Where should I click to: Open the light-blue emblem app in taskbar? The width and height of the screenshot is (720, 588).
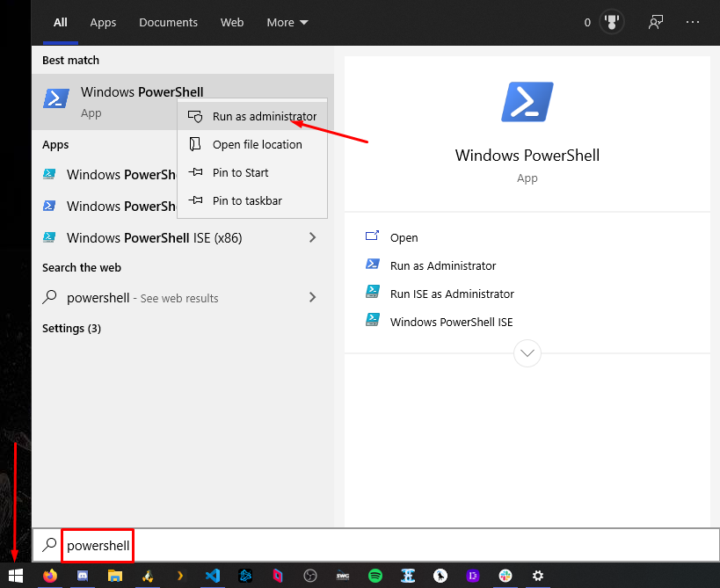(408, 576)
